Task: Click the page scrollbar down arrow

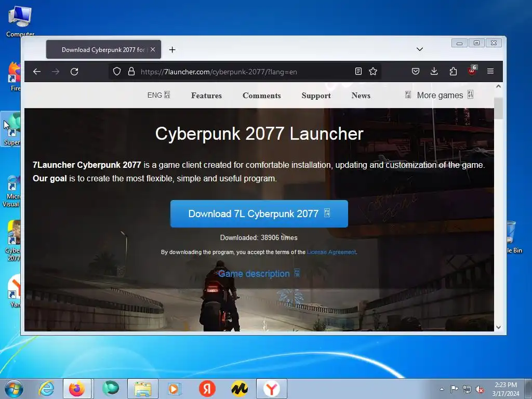Action: point(498,327)
